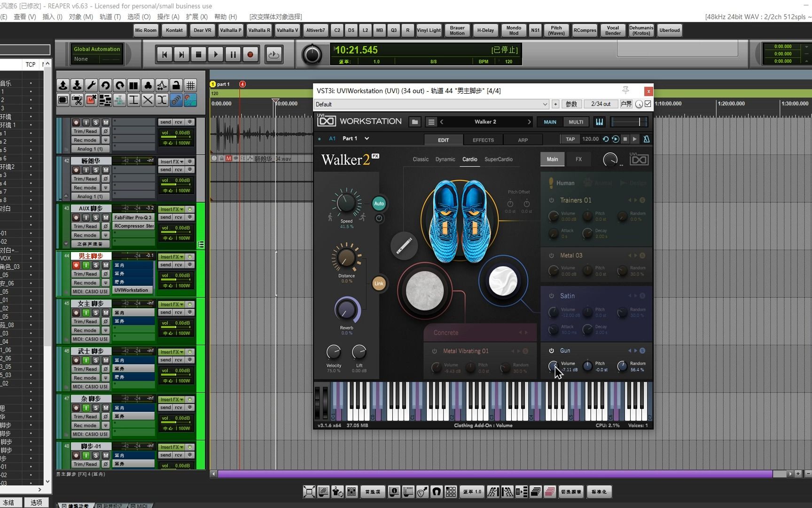Toggle power for the Trainers 01 layer
The width and height of the screenshot is (812, 508).
click(x=551, y=200)
